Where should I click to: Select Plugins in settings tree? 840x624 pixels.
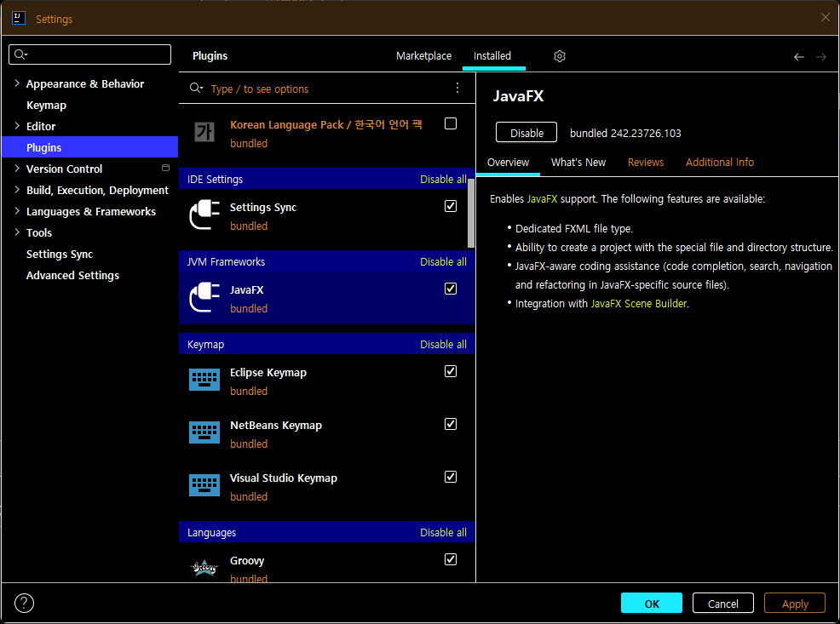[90, 147]
